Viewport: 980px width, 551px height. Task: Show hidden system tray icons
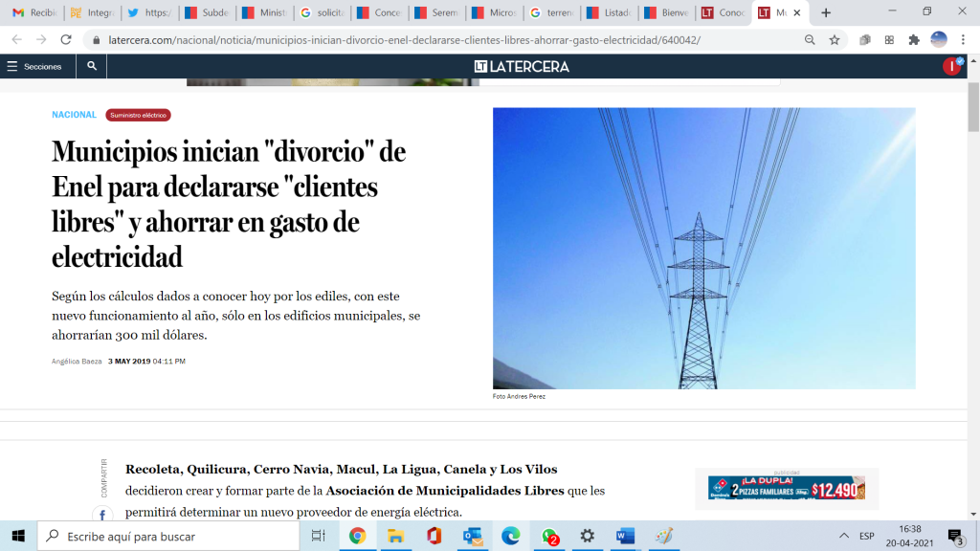coord(844,536)
